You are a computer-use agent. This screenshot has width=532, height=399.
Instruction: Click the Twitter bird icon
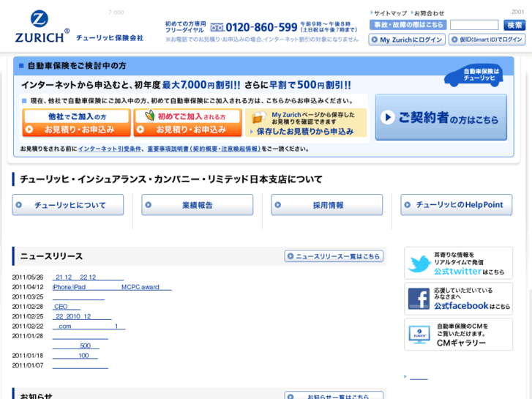click(419, 264)
